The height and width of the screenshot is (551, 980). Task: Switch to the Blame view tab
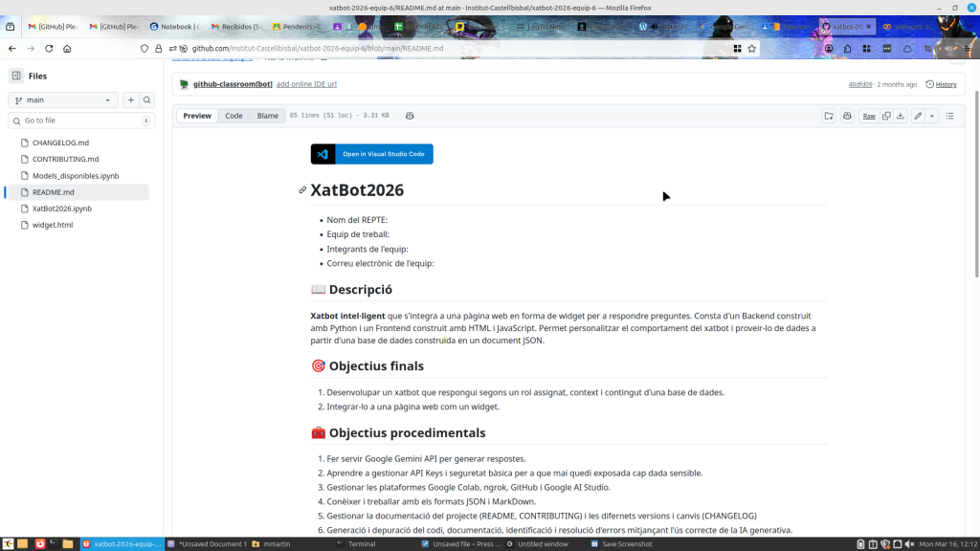coord(268,116)
